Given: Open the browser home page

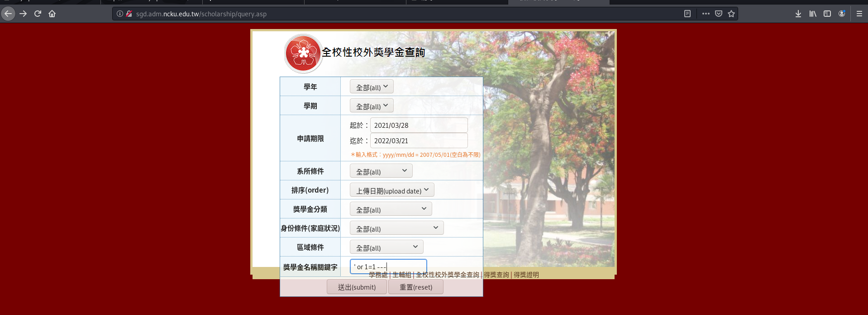Looking at the screenshot, I should 52,14.
